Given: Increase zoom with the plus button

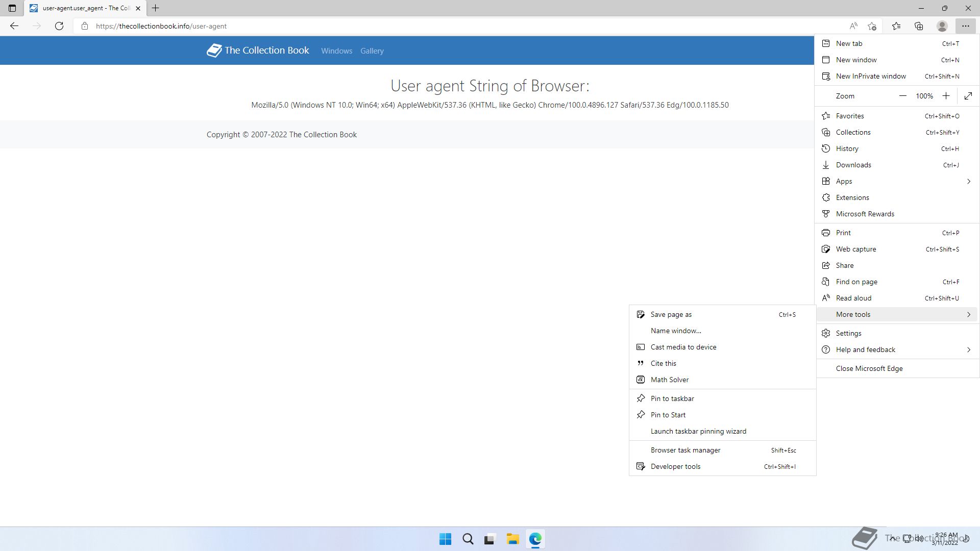Looking at the screenshot, I should coord(946,96).
